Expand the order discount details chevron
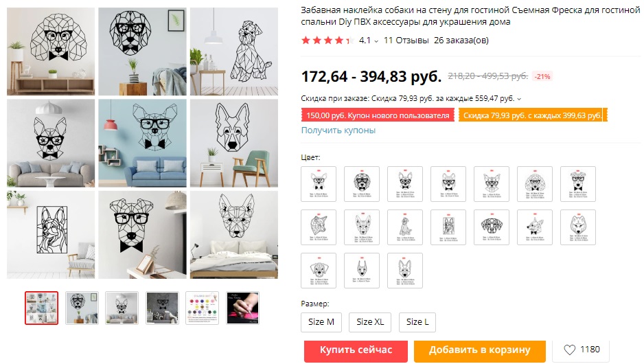Viewport: 644px width, 364px height. point(519,98)
